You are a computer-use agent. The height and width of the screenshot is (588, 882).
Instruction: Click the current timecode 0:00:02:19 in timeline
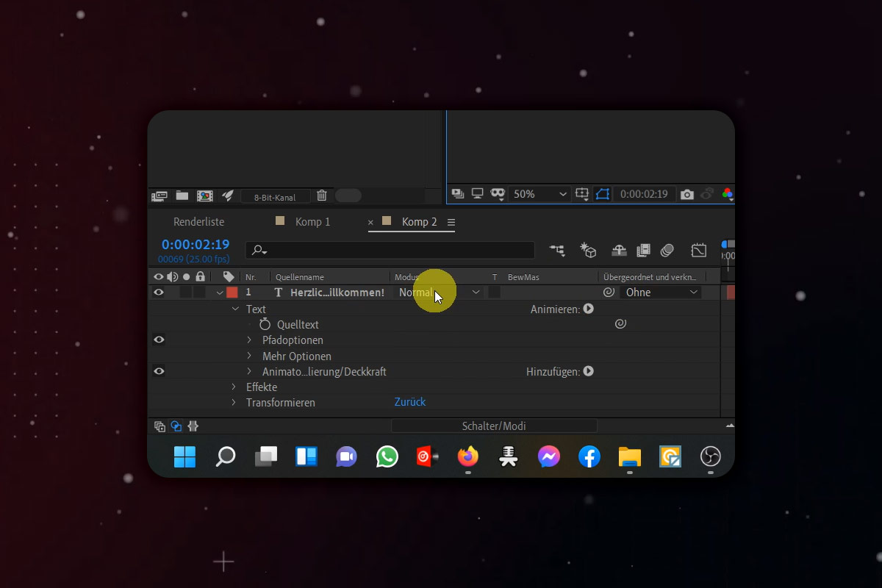tap(196, 245)
